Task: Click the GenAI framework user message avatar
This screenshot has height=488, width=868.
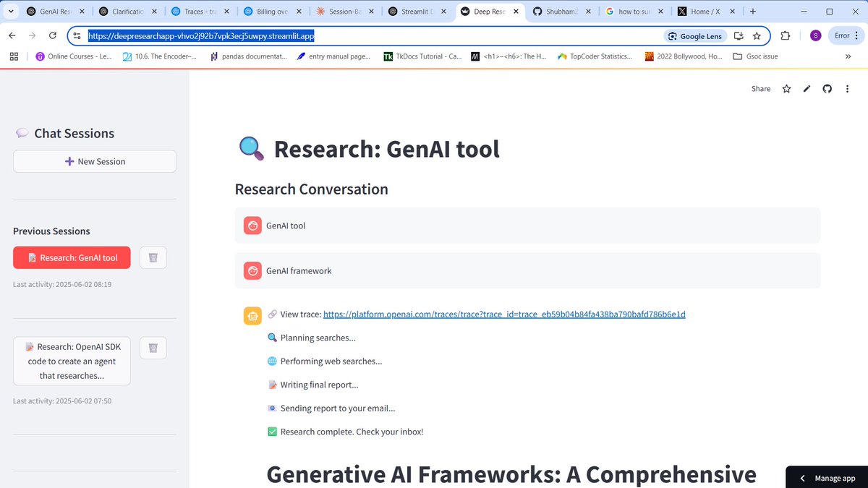Action: click(x=252, y=271)
